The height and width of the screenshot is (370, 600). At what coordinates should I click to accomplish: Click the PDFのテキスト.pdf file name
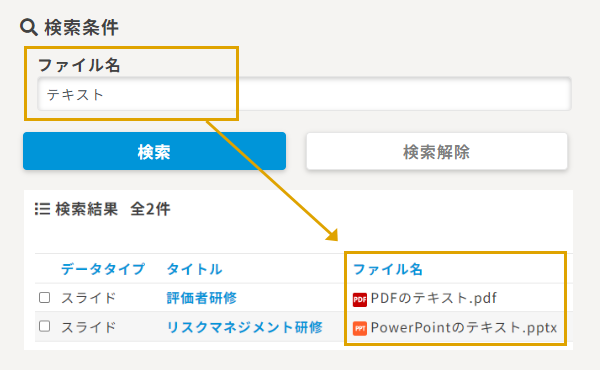[x=434, y=298]
